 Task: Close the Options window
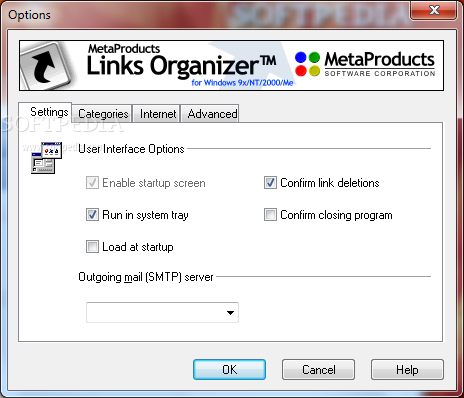[x=434, y=10]
